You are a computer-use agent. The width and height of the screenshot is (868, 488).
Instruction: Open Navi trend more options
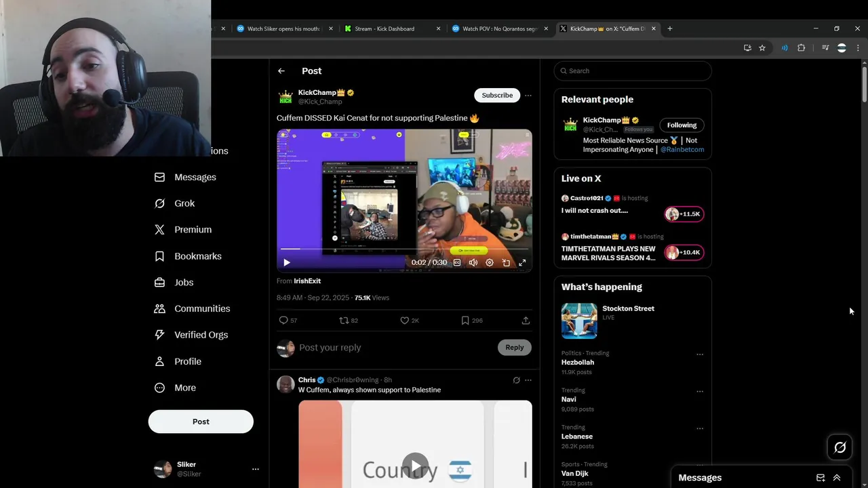coord(700,392)
